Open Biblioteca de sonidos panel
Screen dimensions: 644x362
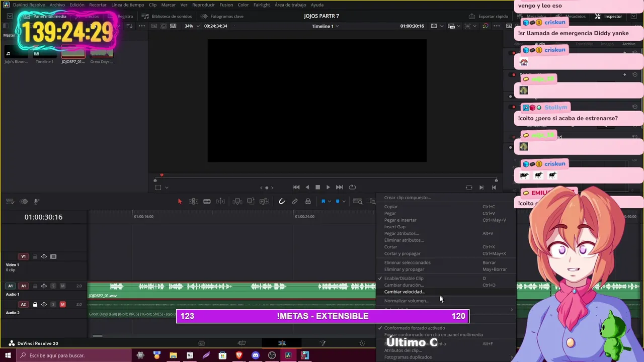(x=167, y=16)
